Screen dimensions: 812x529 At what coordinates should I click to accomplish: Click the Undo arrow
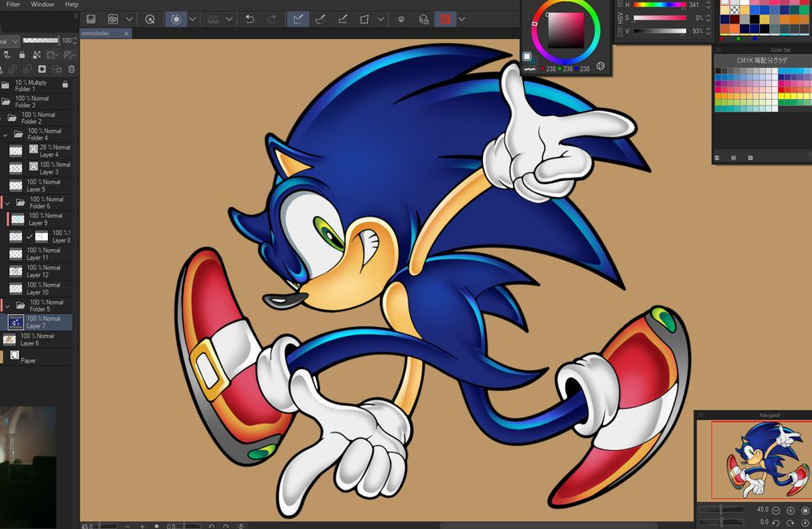(249, 19)
